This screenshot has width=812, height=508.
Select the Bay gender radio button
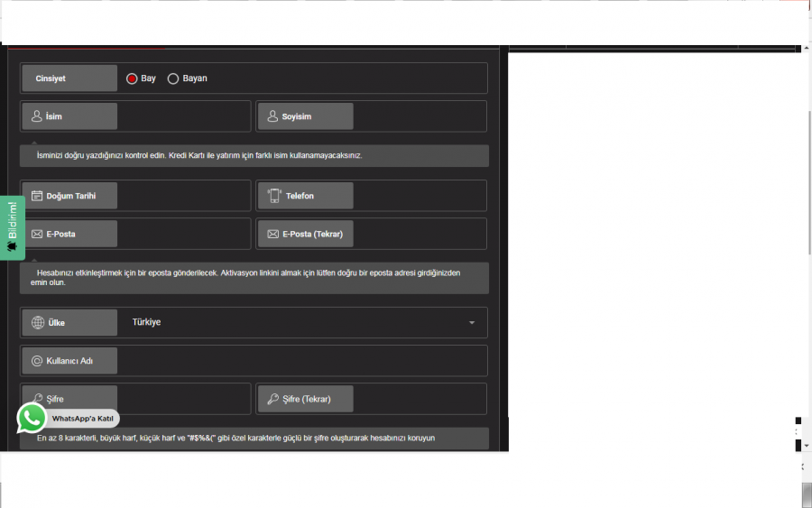point(132,79)
